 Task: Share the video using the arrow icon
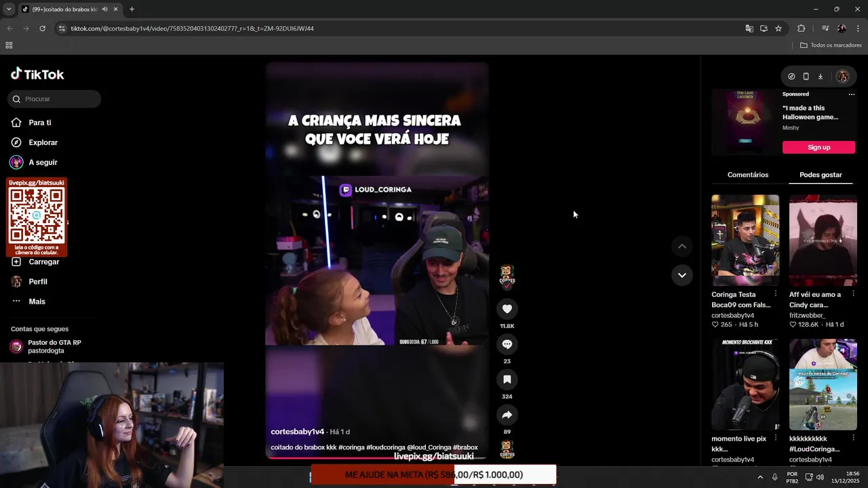(x=507, y=415)
